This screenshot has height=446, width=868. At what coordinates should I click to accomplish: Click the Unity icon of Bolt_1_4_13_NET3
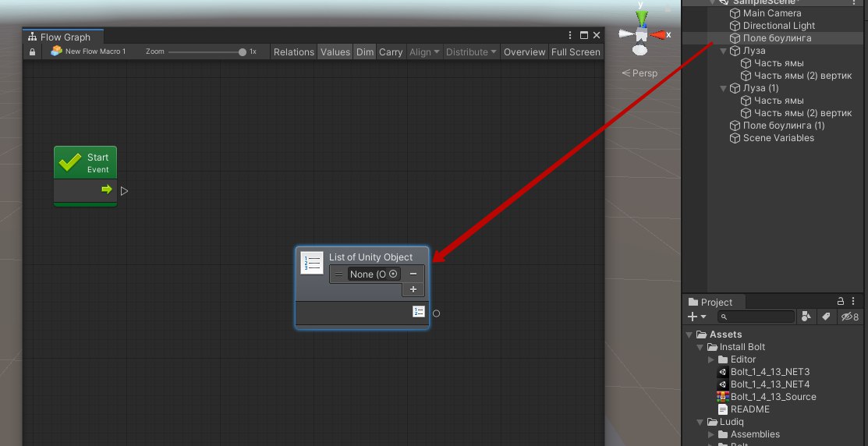coord(722,372)
